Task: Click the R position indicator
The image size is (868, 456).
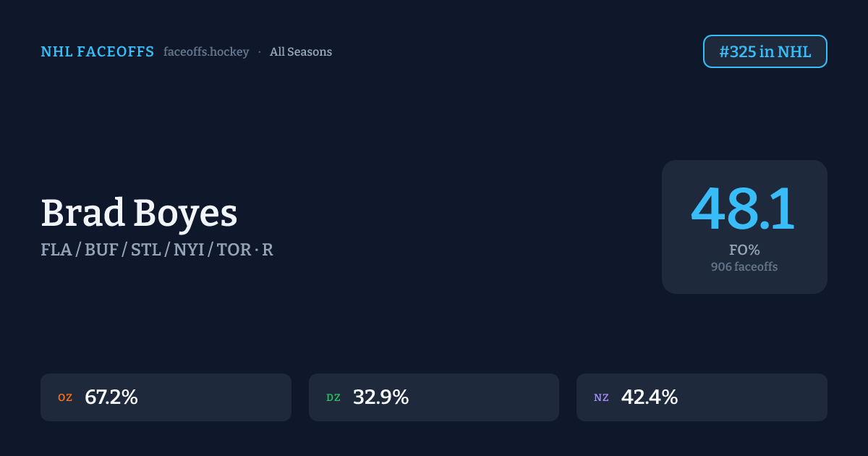Action: click(268, 250)
